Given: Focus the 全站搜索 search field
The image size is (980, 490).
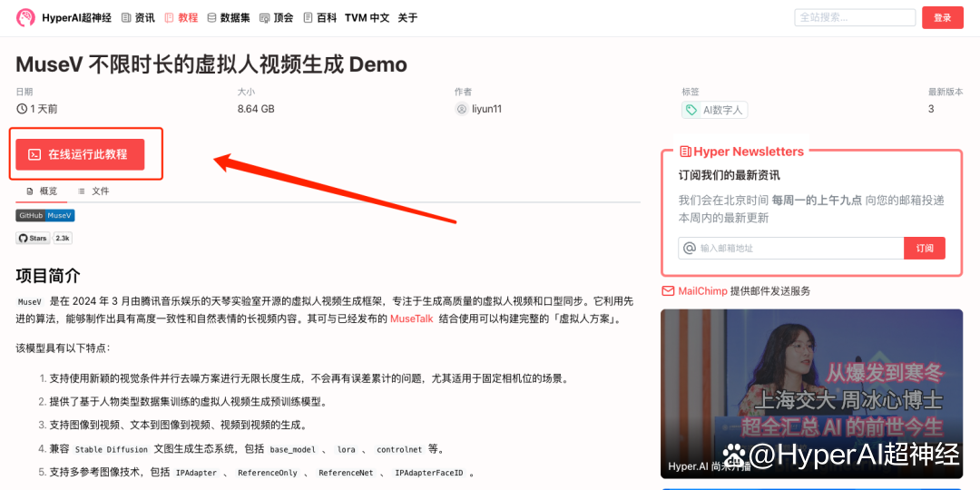Looking at the screenshot, I should 854,17.
